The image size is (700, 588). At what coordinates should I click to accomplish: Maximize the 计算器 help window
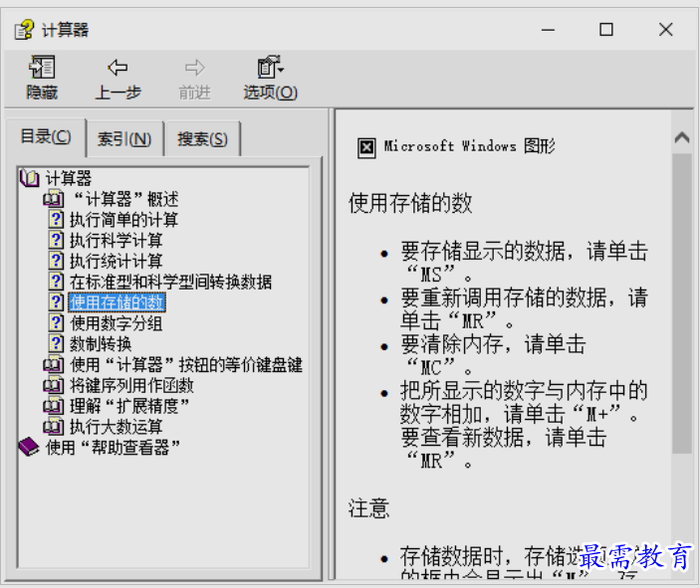click(x=605, y=30)
